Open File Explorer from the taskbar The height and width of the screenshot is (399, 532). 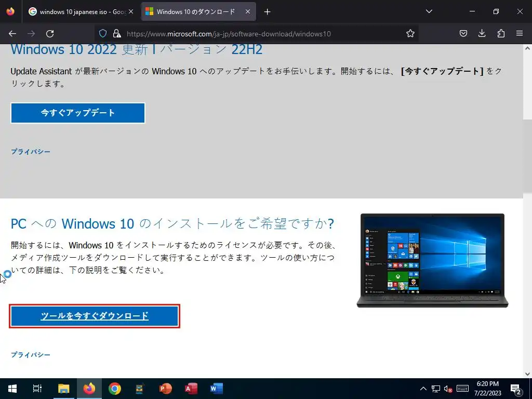click(63, 389)
